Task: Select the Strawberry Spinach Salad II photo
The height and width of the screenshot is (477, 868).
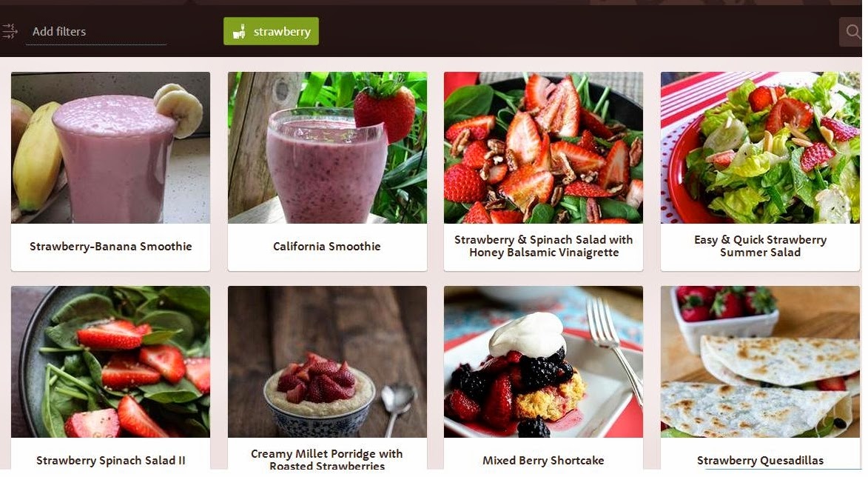Action: 111,361
